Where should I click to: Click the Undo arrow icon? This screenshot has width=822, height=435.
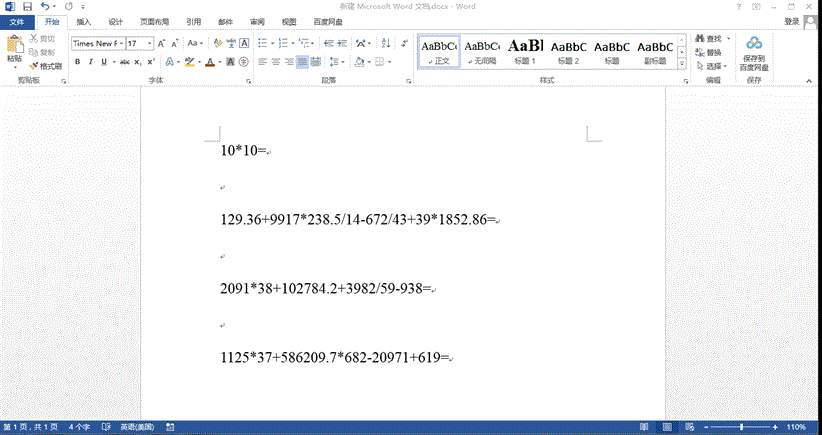(45, 6)
